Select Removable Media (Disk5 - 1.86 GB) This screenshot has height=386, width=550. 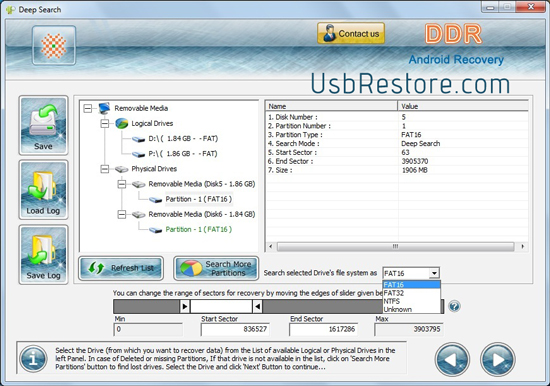pyautogui.click(x=202, y=184)
